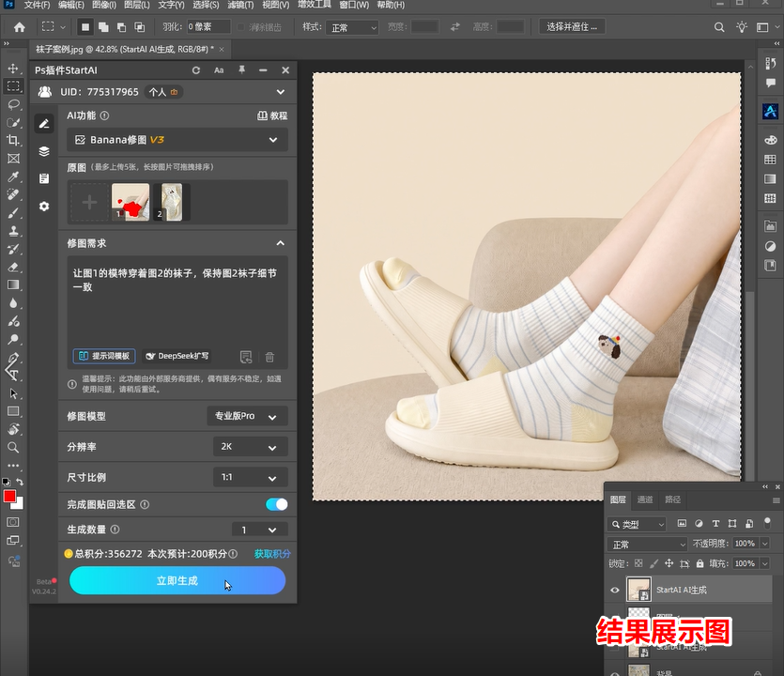Open the 教程 tutorial link
The image size is (784, 676).
point(272,115)
